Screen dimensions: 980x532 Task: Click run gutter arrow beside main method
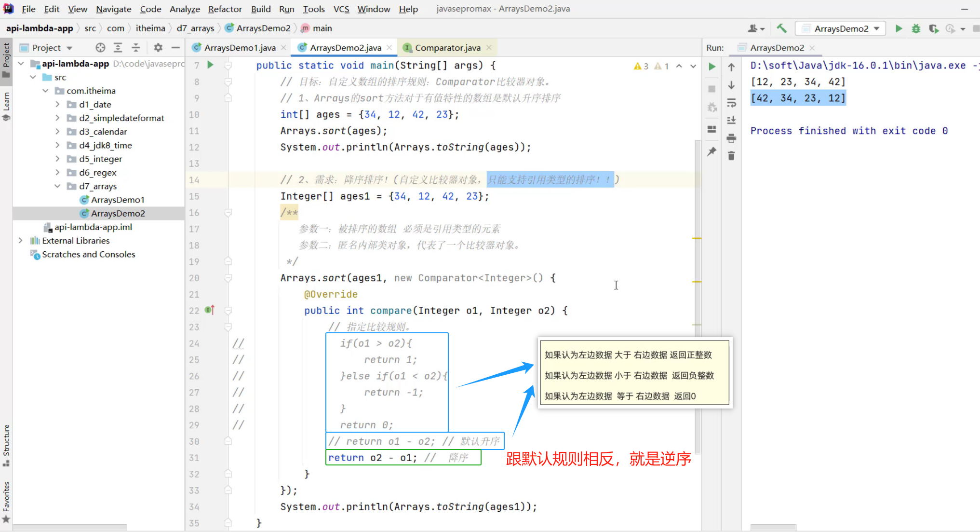pyautogui.click(x=210, y=65)
